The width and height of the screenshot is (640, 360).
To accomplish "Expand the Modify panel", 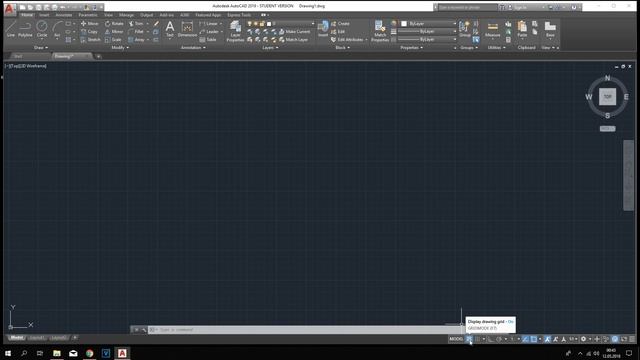I will point(120,48).
